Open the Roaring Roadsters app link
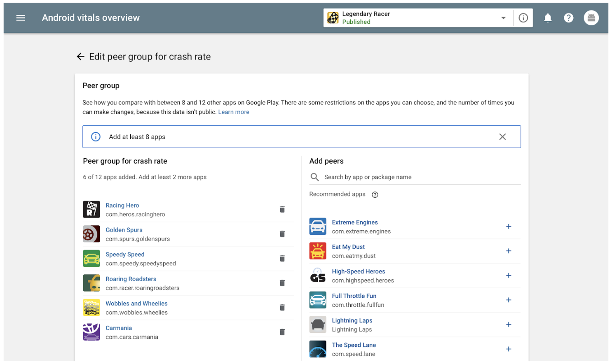 click(x=131, y=279)
